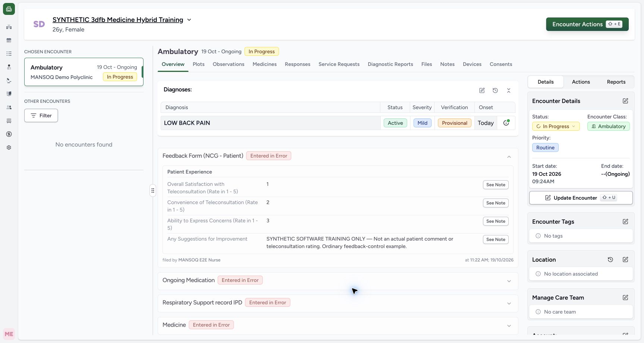The height and width of the screenshot is (343, 644).
Task: Expand the Ongoing Medication section
Action: 509,281
